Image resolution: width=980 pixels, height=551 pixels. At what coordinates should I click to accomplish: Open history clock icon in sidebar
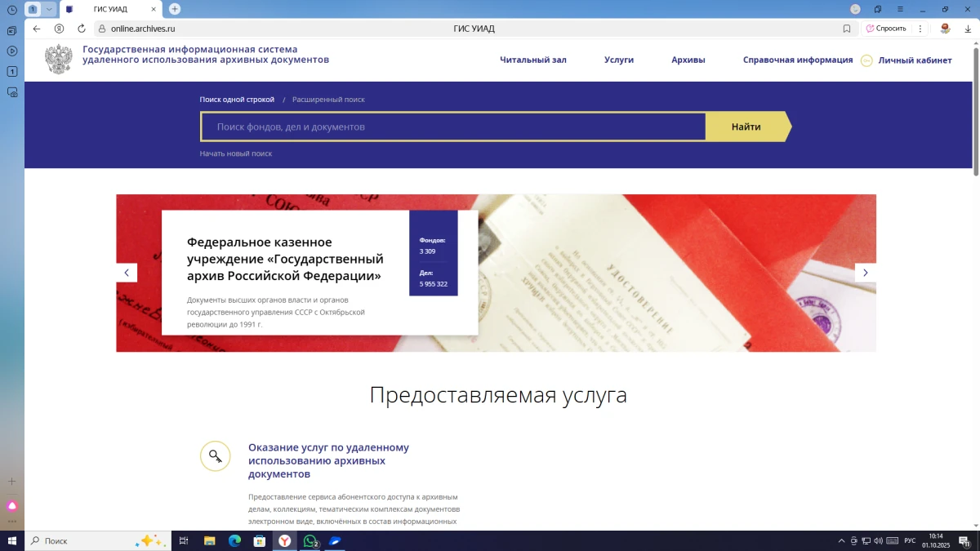12,10
